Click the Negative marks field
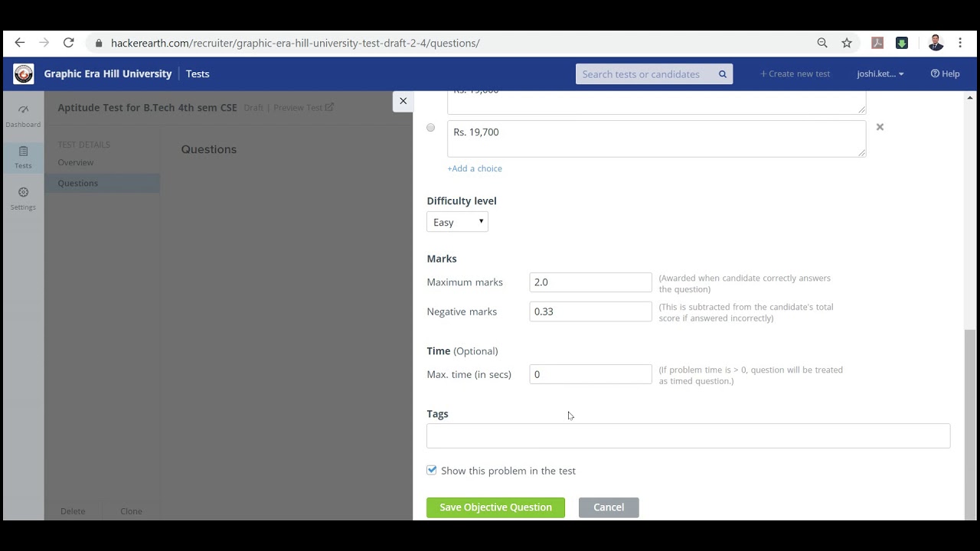 pos(590,311)
